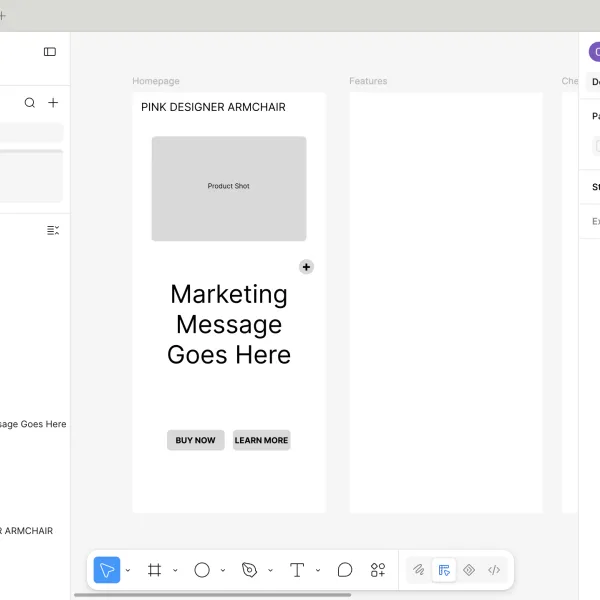Screen dimensions: 600x600
Task: Click the LEARN MORE button
Action: [x=261, y=440]
